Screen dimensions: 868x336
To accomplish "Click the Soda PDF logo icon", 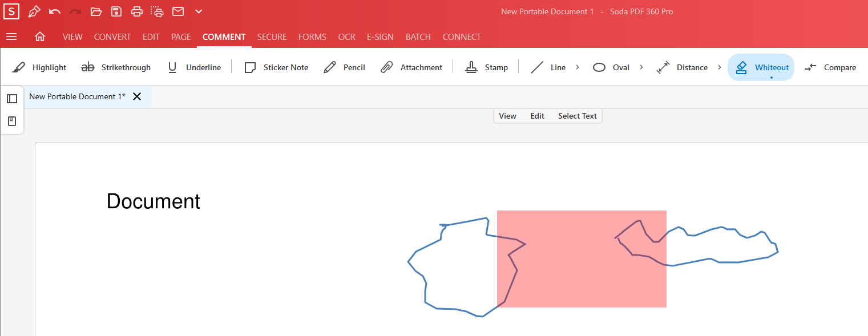I will (x=11, y=11).
